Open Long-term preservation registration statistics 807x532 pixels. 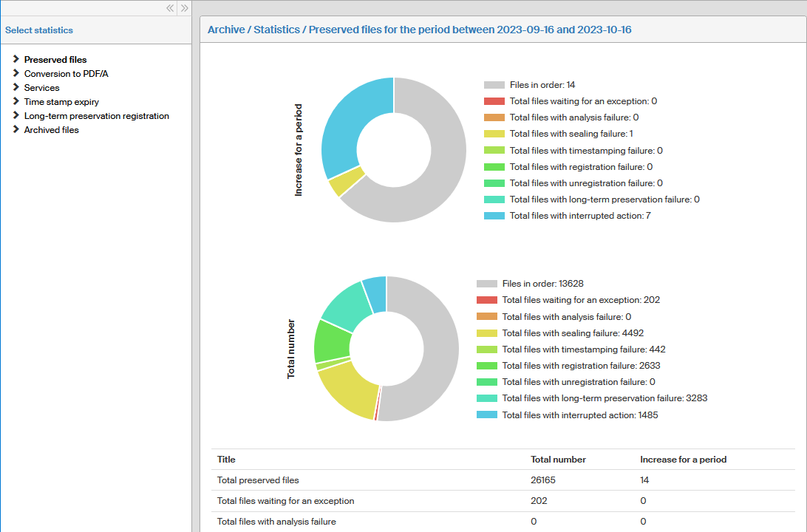click(96, 116)
